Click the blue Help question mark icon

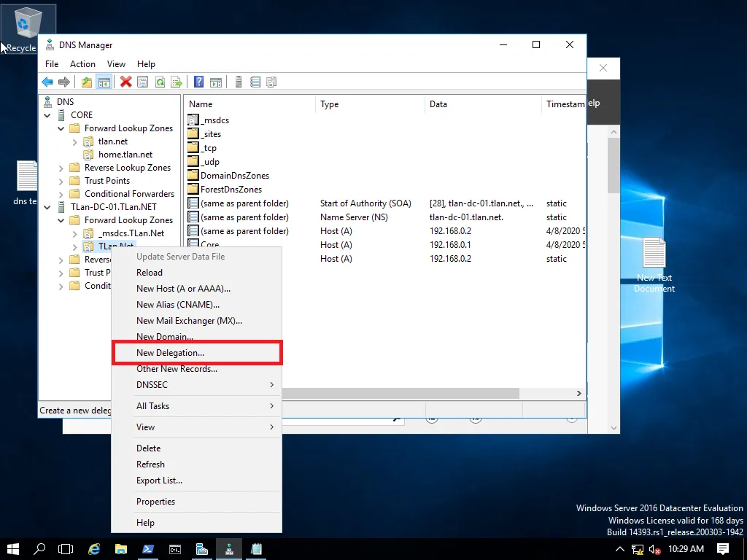pyautogui.click(x=198, y=82)
